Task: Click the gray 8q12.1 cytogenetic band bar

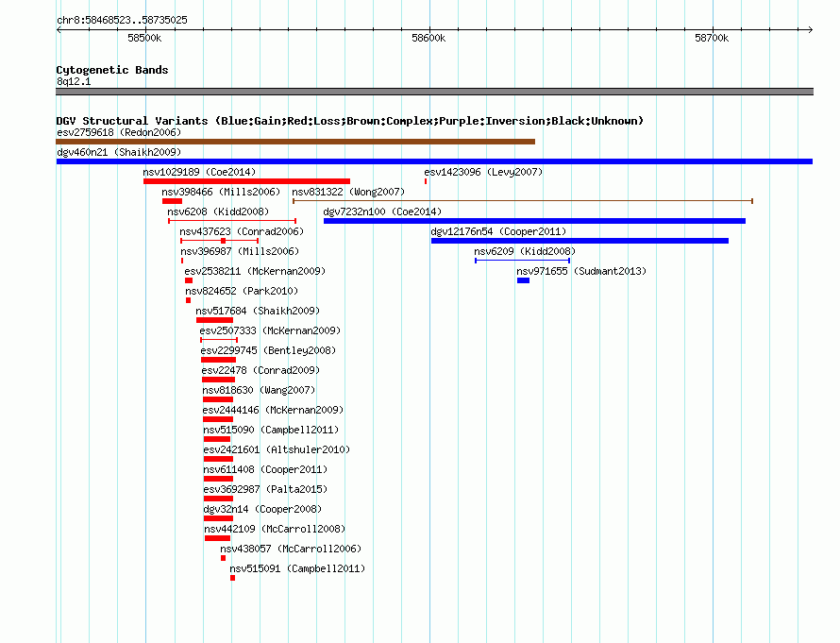Action: click(434, 92)
